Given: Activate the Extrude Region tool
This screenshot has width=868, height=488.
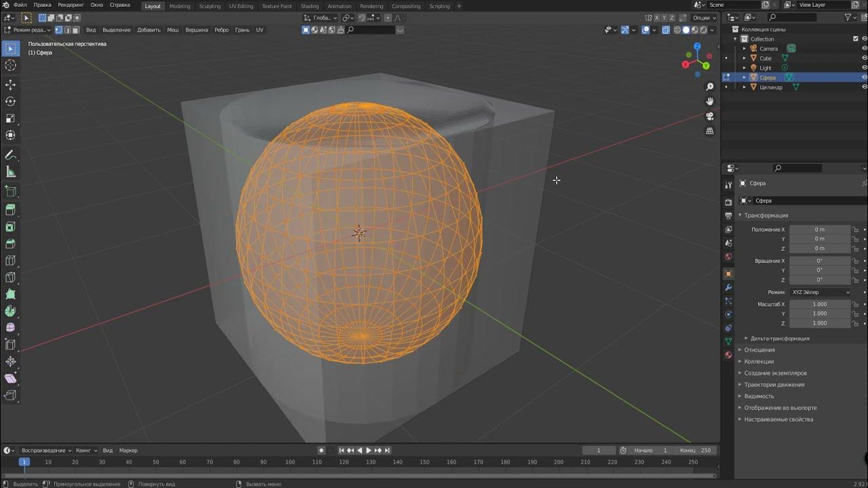Looking at the screenshot, I should point(11,210).
